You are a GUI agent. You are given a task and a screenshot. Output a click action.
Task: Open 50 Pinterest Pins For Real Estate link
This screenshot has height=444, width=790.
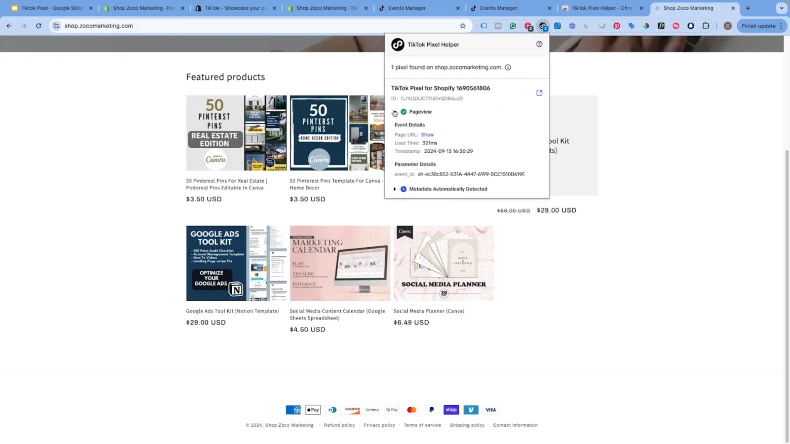point(227,184)
